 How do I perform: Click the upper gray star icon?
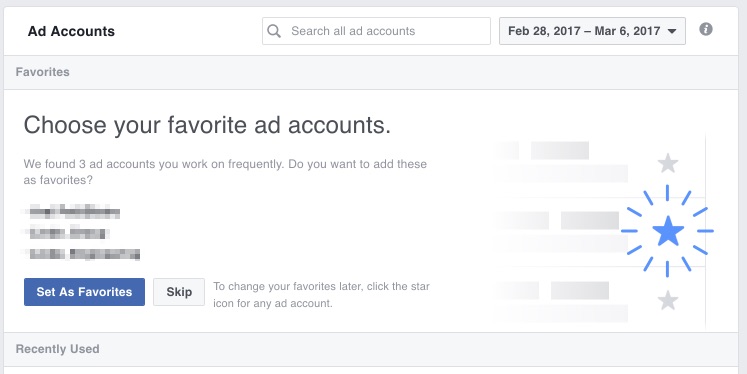click(x=667, y=163)
